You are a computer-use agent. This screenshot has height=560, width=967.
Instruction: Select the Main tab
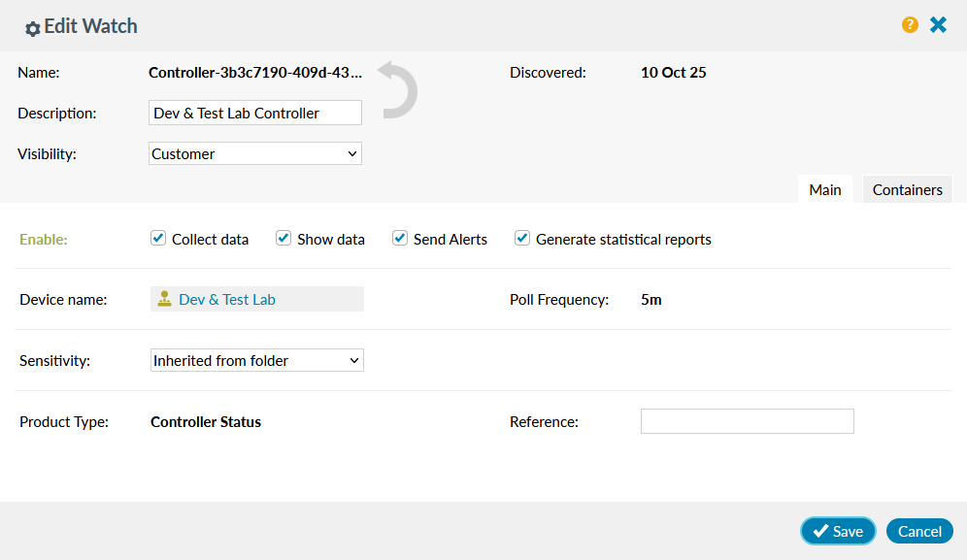tap(824, 189)
